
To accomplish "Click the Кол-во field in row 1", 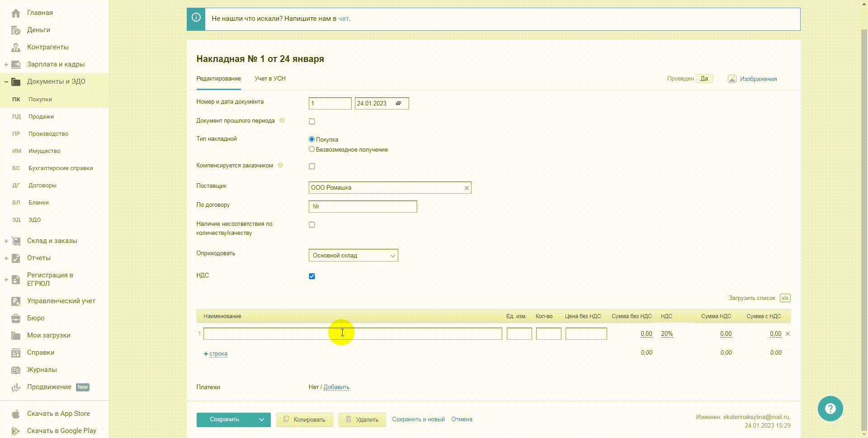I will point(549,334).
